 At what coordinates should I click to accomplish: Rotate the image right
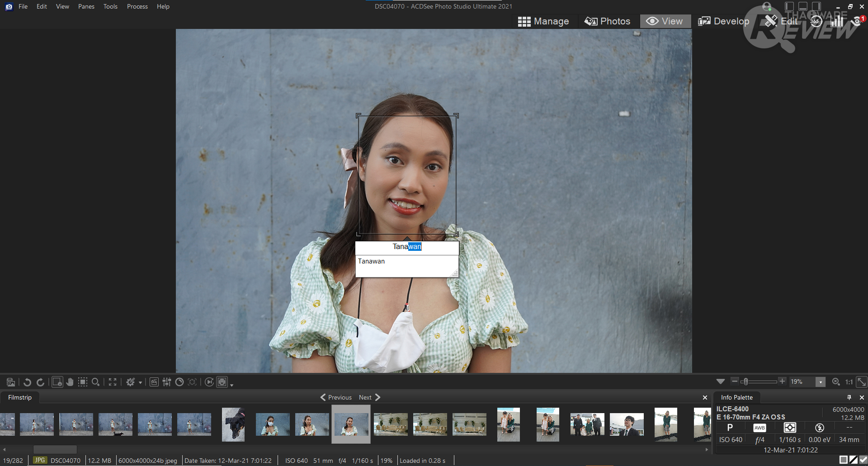(41, 382)
